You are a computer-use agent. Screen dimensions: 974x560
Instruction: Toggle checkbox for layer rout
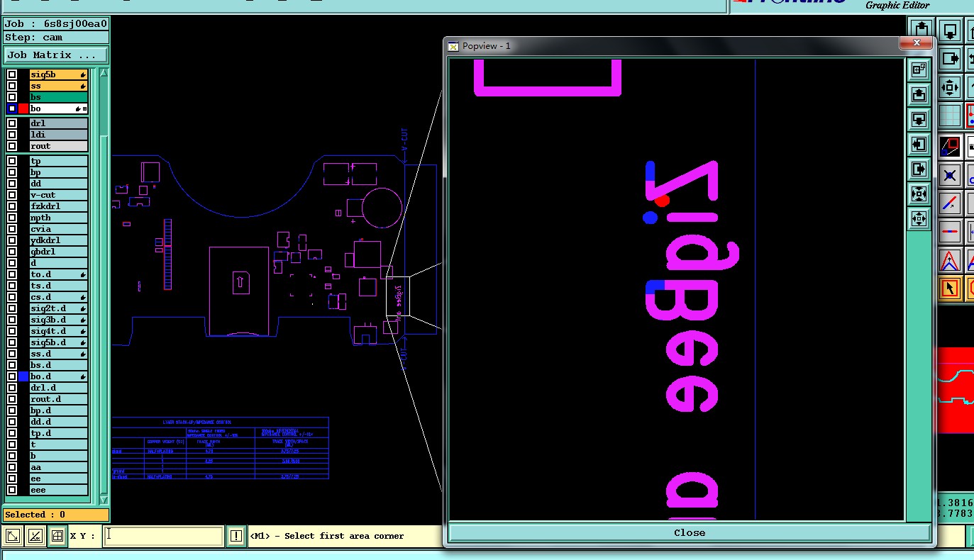pos(12,146)
